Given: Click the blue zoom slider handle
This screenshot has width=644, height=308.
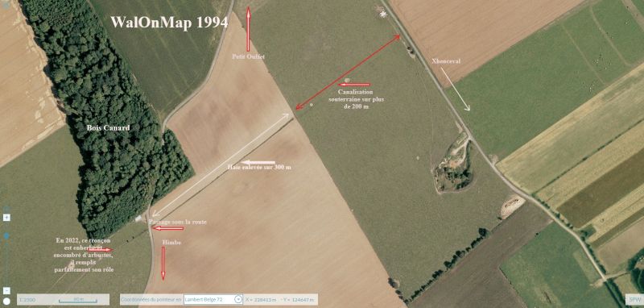Looking at the screenshot, I should point(6,236).
